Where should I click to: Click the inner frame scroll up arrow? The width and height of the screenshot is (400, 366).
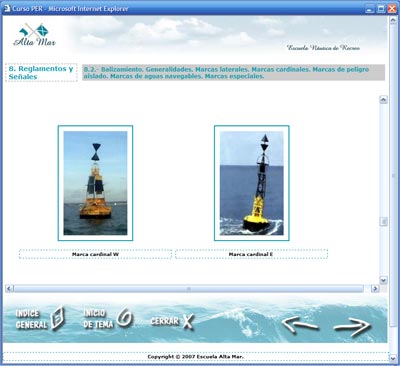(384, 99)
